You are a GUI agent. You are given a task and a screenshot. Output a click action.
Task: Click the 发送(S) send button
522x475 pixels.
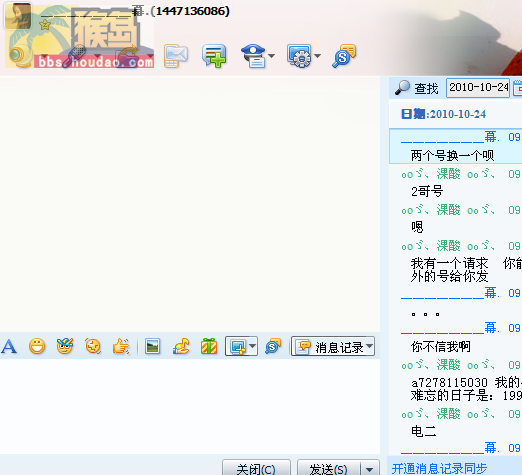(x=328, y=467)
